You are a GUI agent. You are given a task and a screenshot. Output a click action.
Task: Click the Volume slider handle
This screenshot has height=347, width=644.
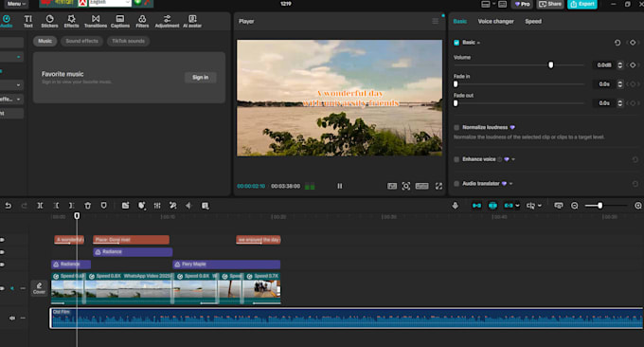coord(551,65)
